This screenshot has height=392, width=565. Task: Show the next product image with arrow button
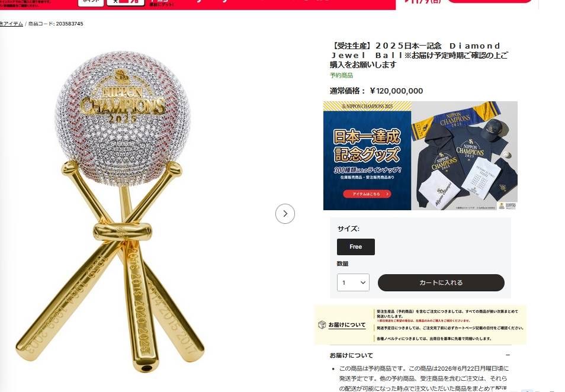[285, 214]
